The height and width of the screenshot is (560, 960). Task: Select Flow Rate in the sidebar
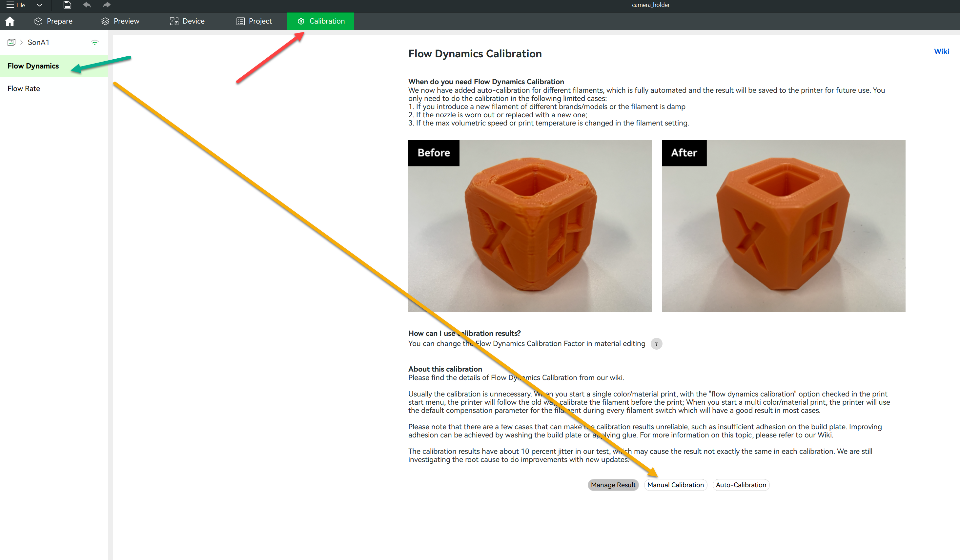(24, 88)
